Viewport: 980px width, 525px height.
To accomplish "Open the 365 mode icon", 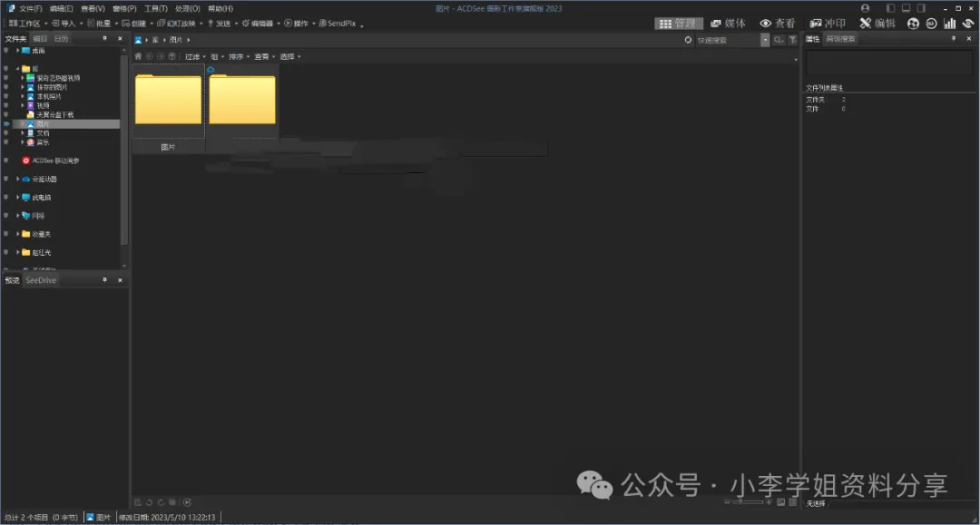I will [x=931, y=24].
